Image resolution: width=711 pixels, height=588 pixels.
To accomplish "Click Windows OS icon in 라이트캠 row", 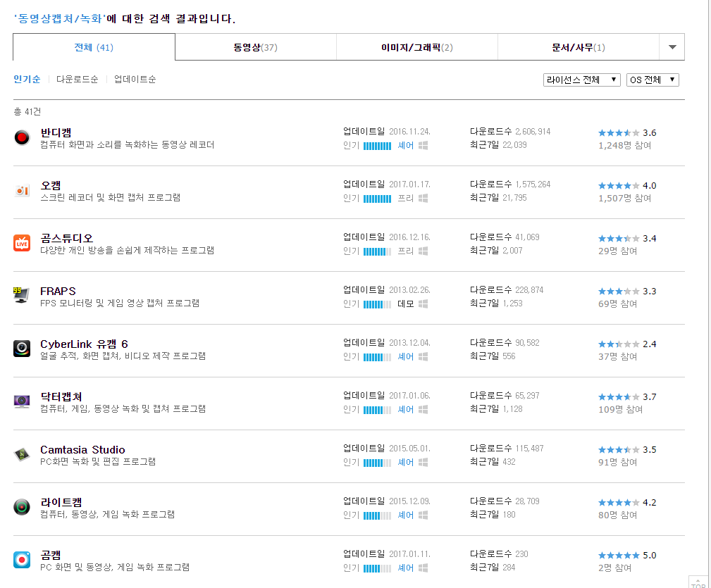I will point(423,515).
